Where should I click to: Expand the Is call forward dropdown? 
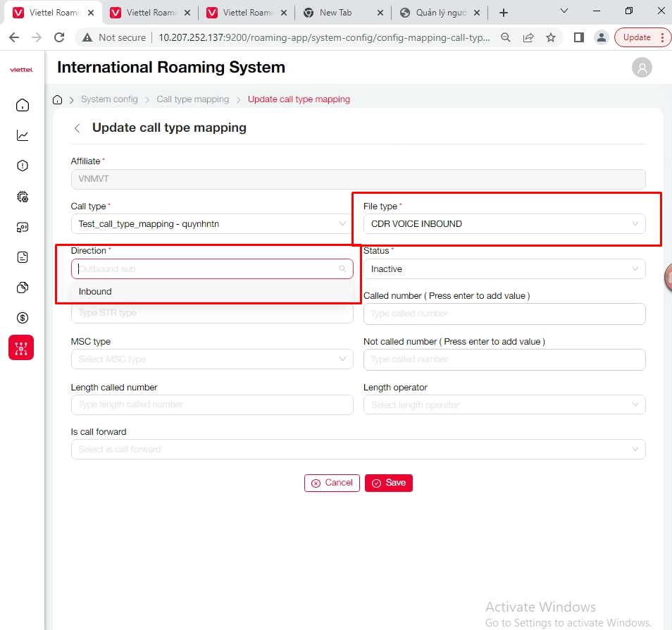point(358,450)
